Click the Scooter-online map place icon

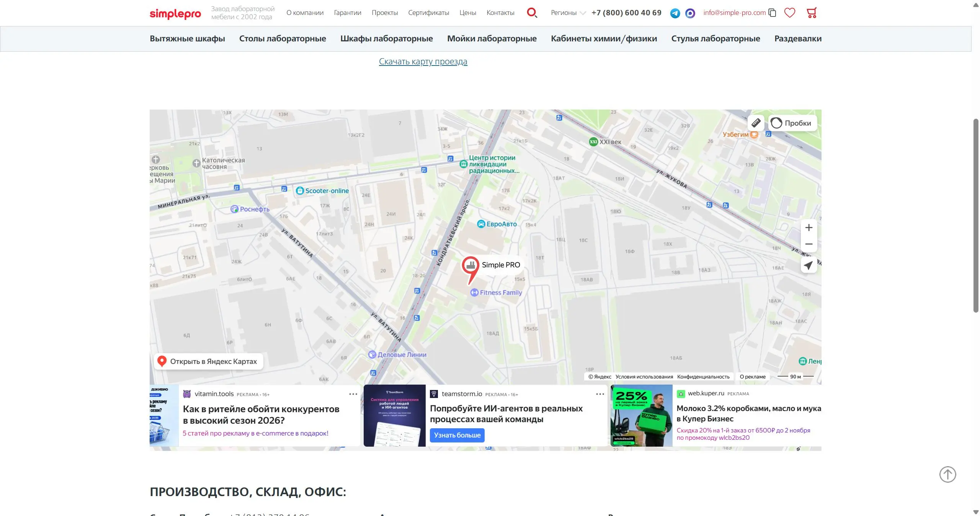coord(300,191)
